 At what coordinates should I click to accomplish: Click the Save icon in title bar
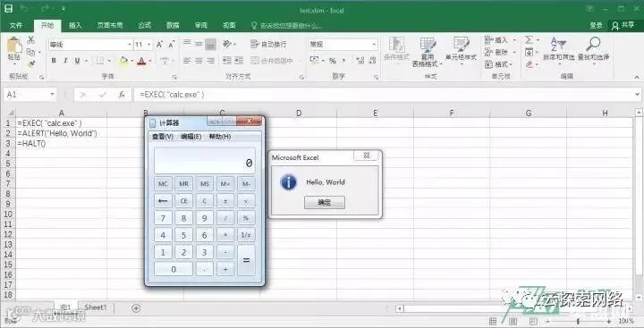pyautogui.click(x=8, y=9)
